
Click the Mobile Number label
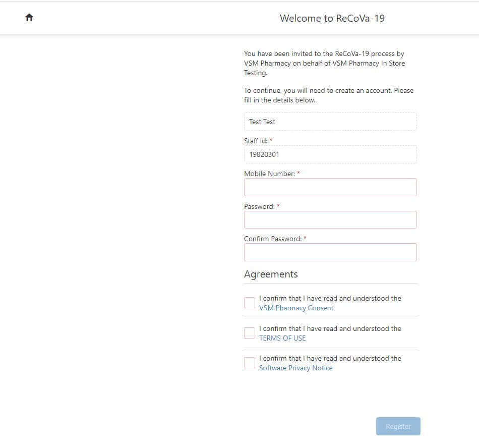[x=269, y=174]
